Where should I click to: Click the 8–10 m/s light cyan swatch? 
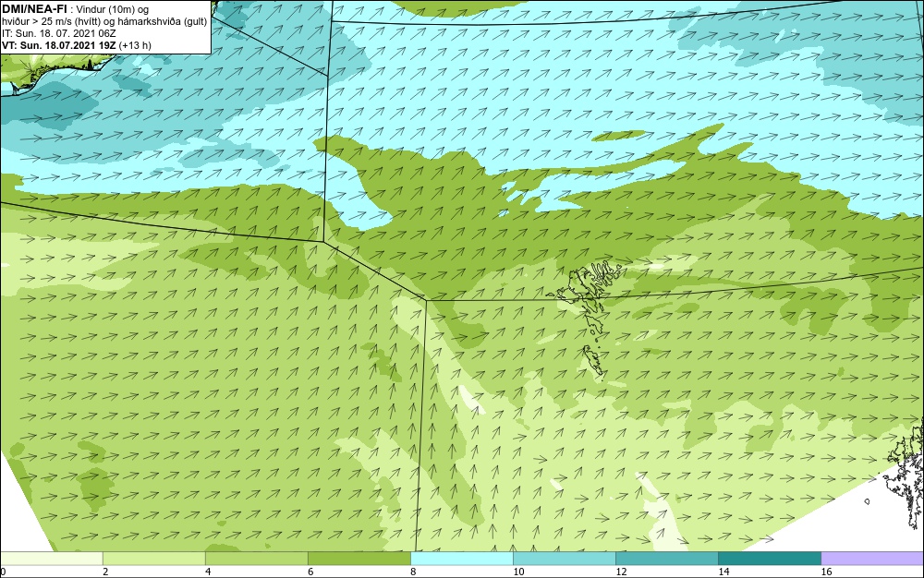pos(461,559)
